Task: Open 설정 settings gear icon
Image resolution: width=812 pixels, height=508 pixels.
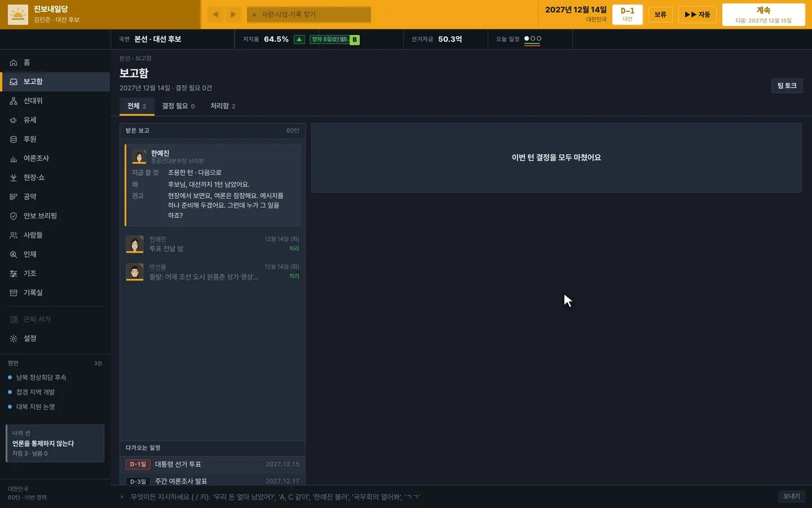Action: click(x=14, y=339)
